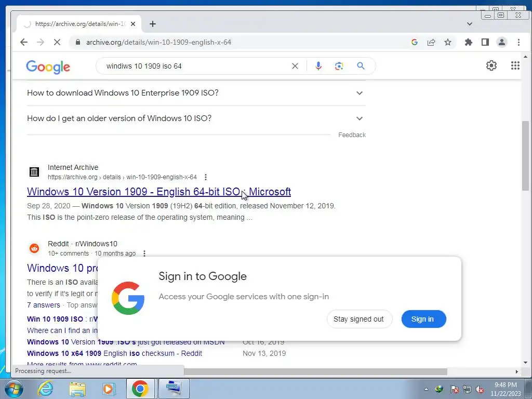The height and width of the screenshot is (399, 532).
Task: Open the Google apps grid
Action: tap(515, 65)
